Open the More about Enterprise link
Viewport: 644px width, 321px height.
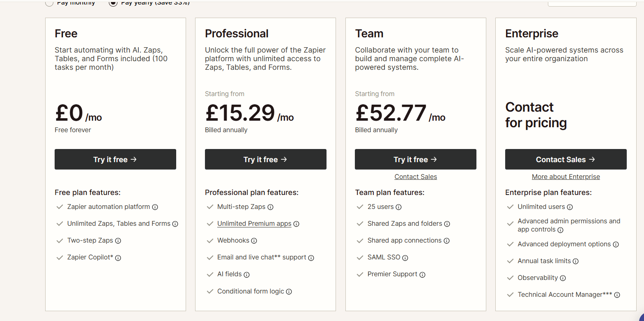pos(566,177)
